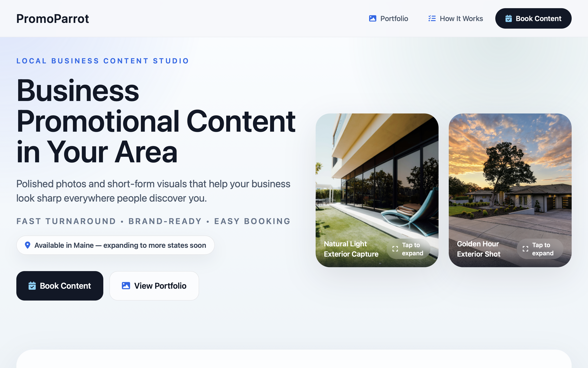Click the Polished photos description paragraph

pyautogui.click(x=153, y=191)
